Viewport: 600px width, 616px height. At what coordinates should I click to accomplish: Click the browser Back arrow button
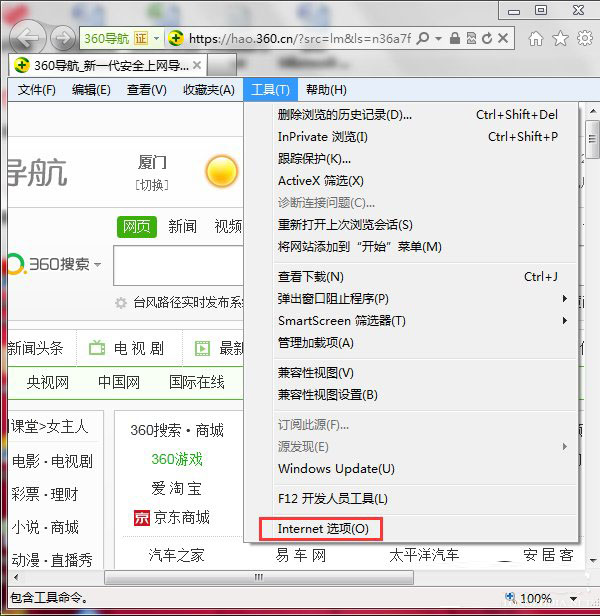coord(30,39)
